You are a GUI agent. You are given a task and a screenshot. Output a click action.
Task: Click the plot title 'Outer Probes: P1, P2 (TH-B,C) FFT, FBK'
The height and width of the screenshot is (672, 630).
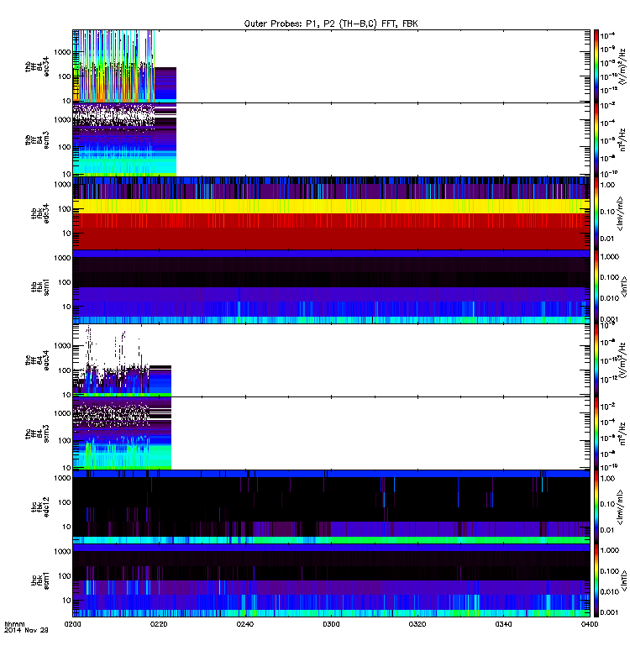pos(331,24)
